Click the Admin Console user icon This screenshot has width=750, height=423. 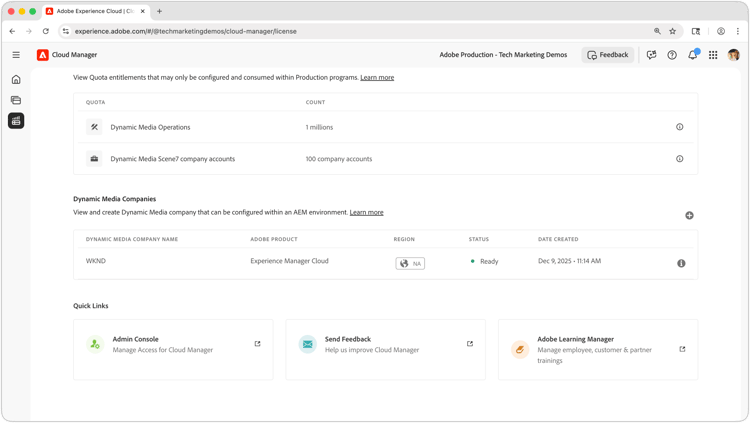tap(95, 344)
